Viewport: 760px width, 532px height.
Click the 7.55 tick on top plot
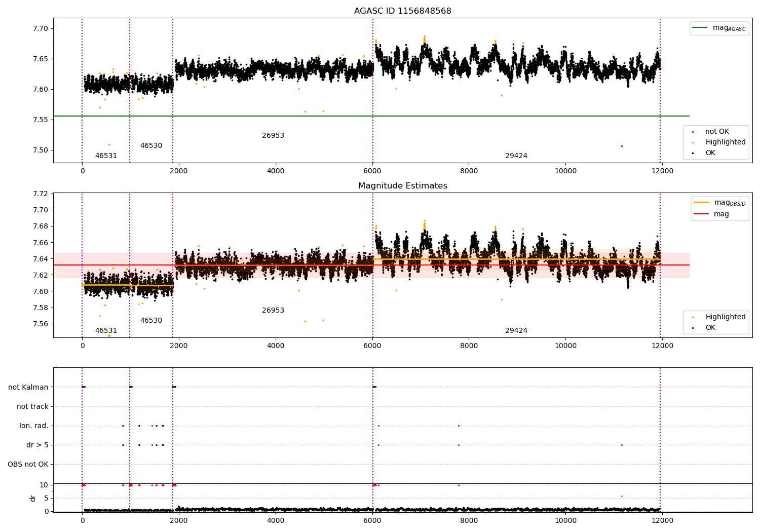[x=41, y=120]
